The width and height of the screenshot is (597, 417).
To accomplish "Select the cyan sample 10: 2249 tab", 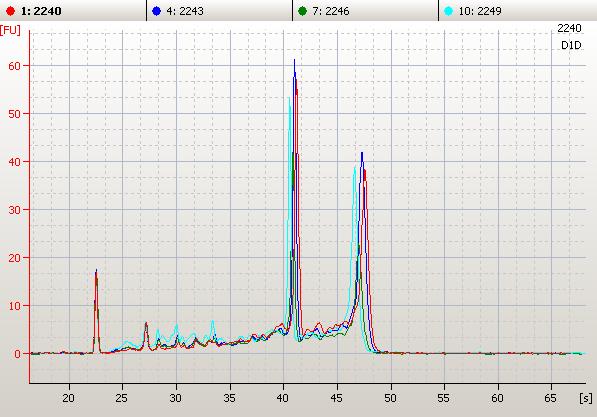I will pyautogui.click(x=517, y=11).
